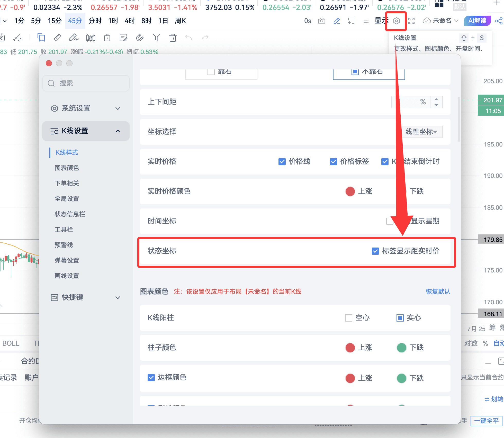Image resolution: width=504 pixels, height=438 pixels.
Task: Click the undo arrow icon
Action: click(188, 38)
